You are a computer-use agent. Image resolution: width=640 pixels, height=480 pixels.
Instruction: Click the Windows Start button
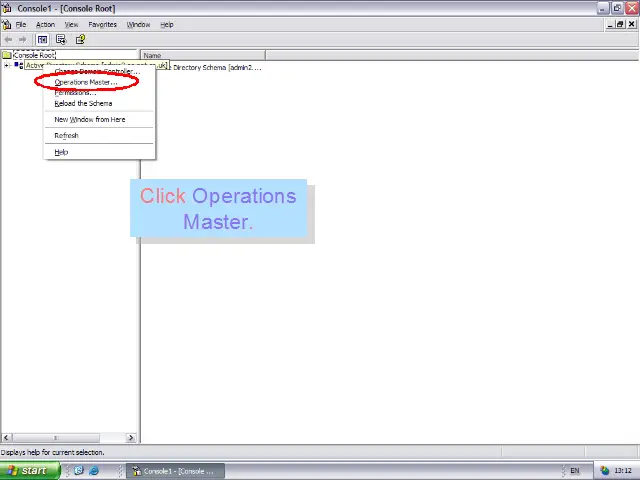point(27,471)
